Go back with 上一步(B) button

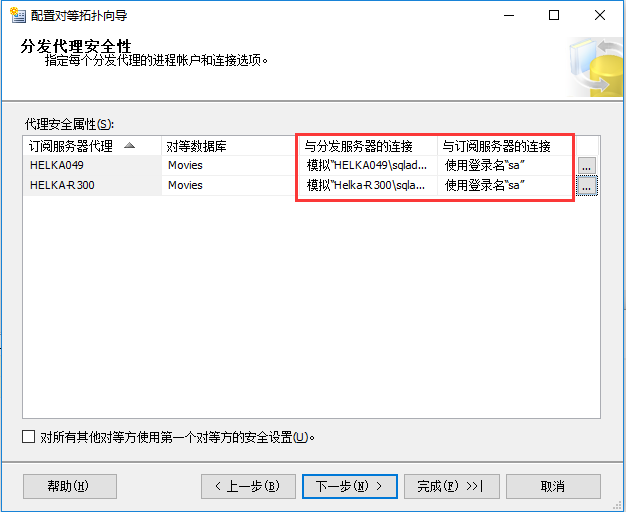[x=248, y=486]
